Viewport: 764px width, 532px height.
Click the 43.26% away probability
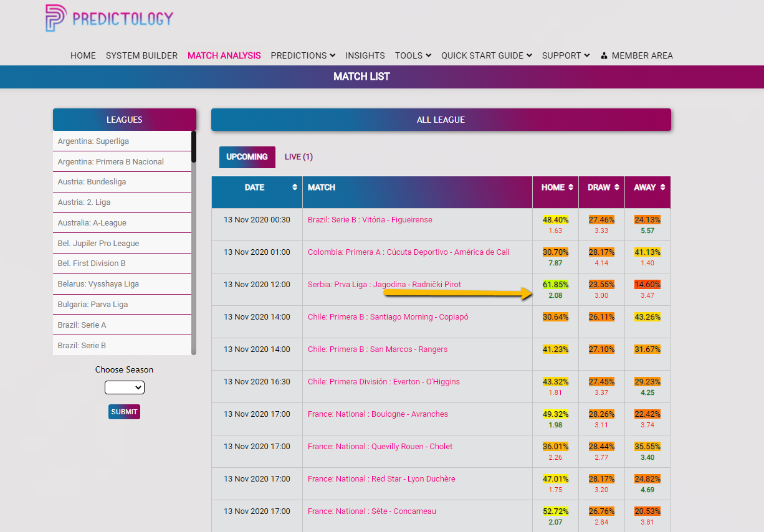click(x=647, y=317)
